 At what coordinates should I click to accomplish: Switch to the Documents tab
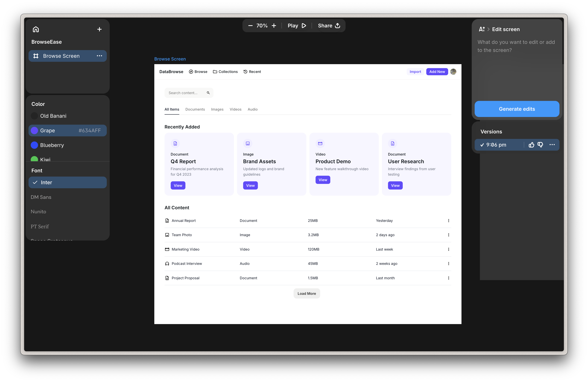point(195,109)
